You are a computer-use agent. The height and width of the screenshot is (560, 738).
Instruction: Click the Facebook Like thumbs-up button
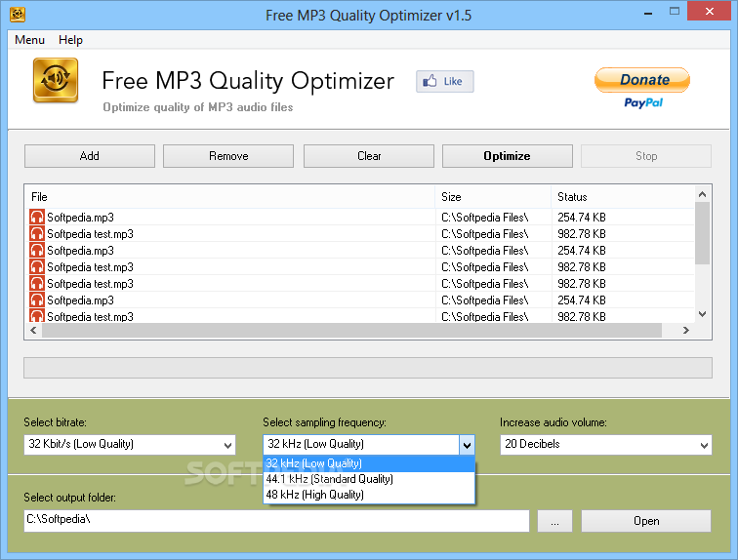point(445,81)
